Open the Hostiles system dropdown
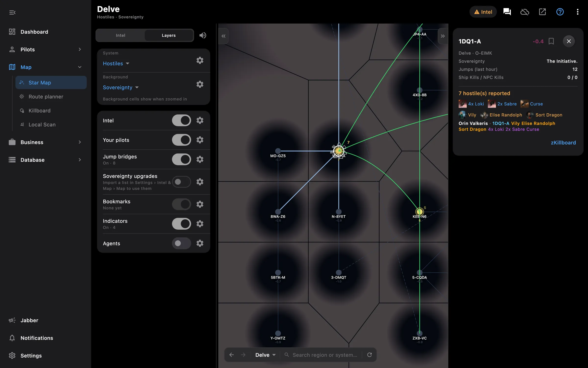Viewport: 588px width, 368px height. click(116, 64)
